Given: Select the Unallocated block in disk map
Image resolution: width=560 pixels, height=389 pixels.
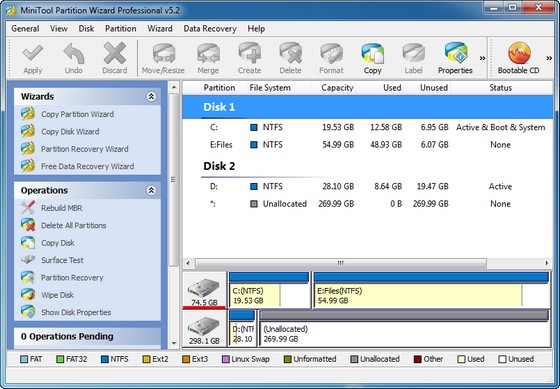Looking at the screenshot, I should tap(404, 329).
